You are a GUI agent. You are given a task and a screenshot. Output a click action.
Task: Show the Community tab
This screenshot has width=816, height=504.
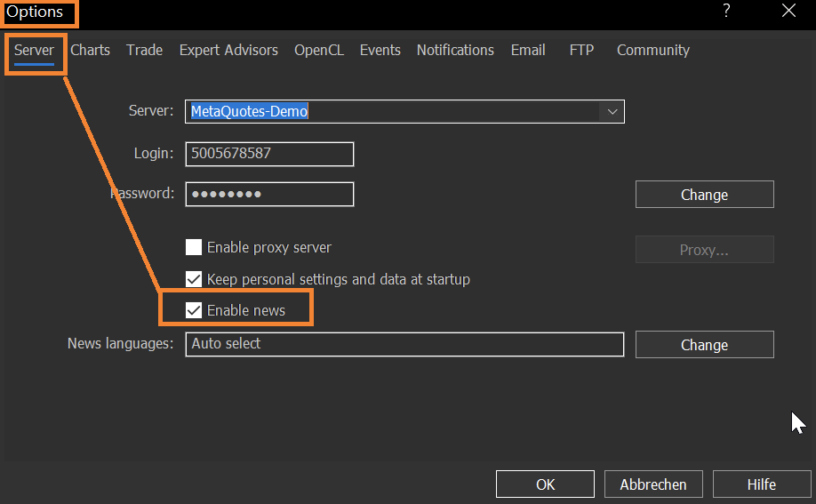[x=653, y=50]
